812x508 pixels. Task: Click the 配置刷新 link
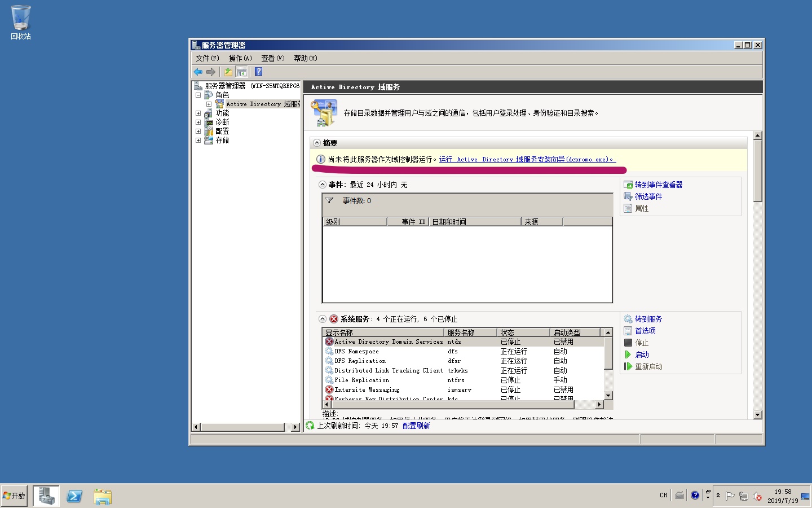point(416,426)
